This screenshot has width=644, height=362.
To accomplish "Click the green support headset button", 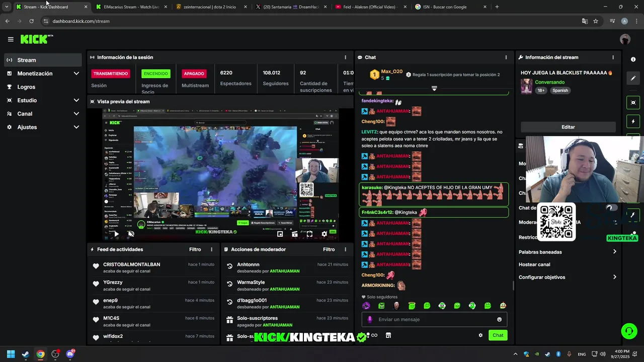I will 629,331.
